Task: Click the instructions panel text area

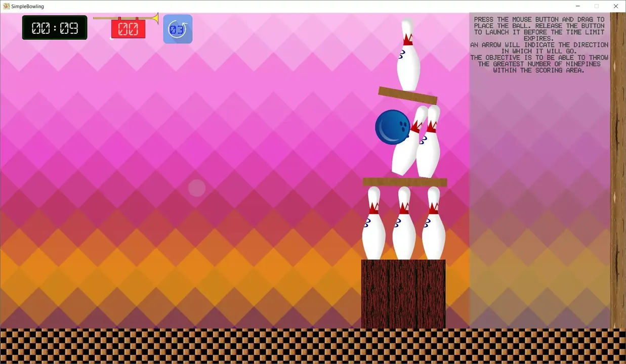Action: pyautogui.click(x=539, y=44)
